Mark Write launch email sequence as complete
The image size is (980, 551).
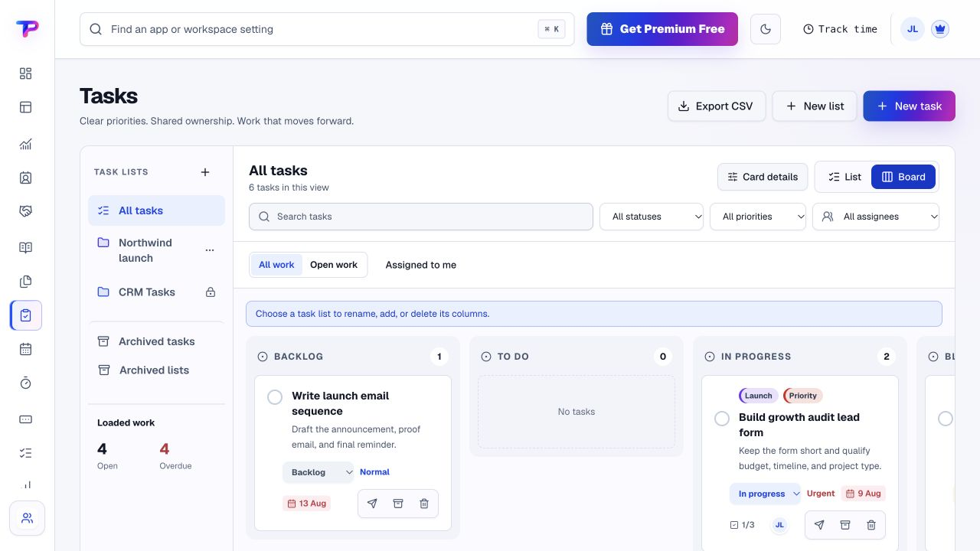275,397
